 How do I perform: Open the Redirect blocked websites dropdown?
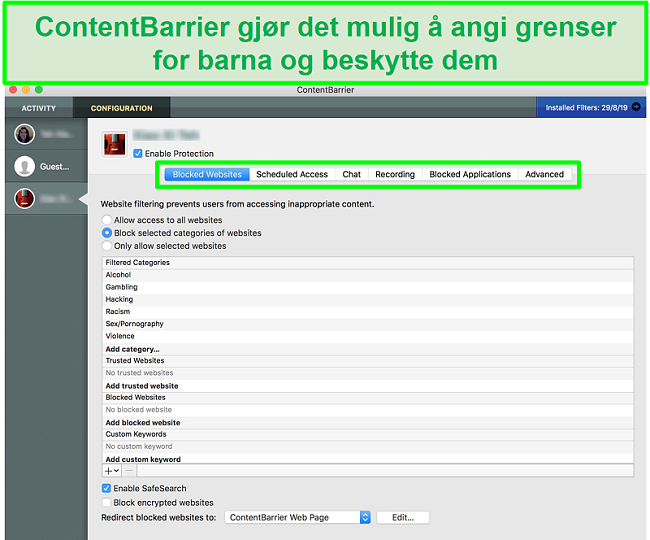[x=297, y=517]
